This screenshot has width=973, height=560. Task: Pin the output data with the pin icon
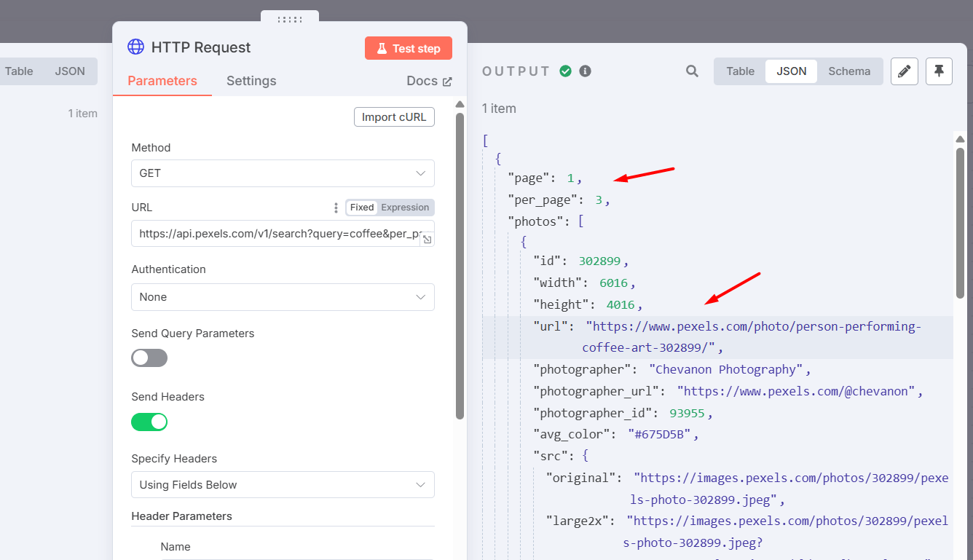point(939,71)
